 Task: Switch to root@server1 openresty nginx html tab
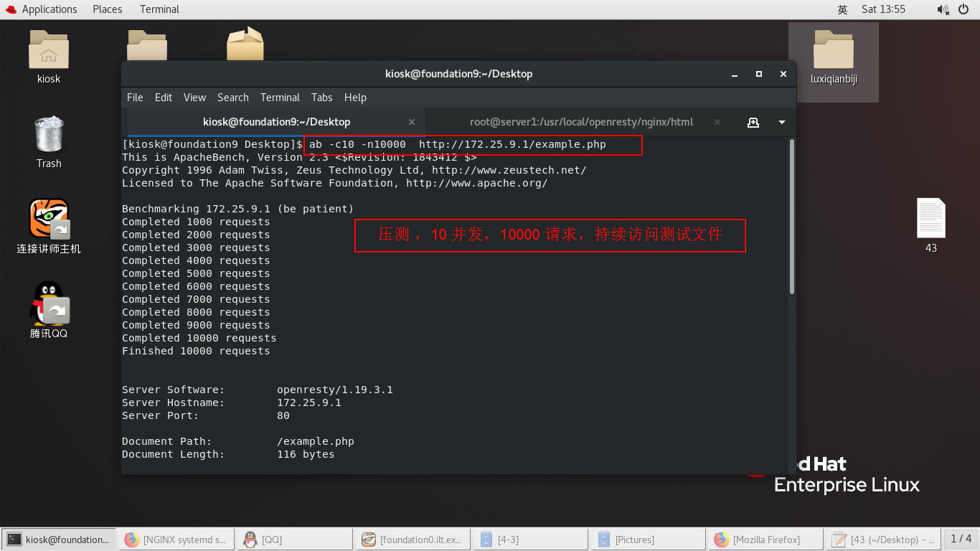(x=581, y=122)
